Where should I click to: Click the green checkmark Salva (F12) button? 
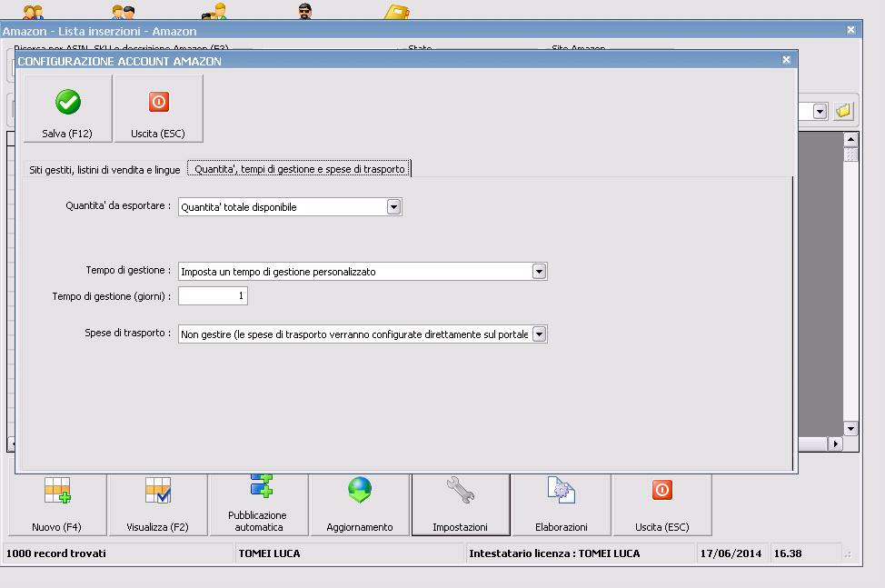click(x=68, y=109)
